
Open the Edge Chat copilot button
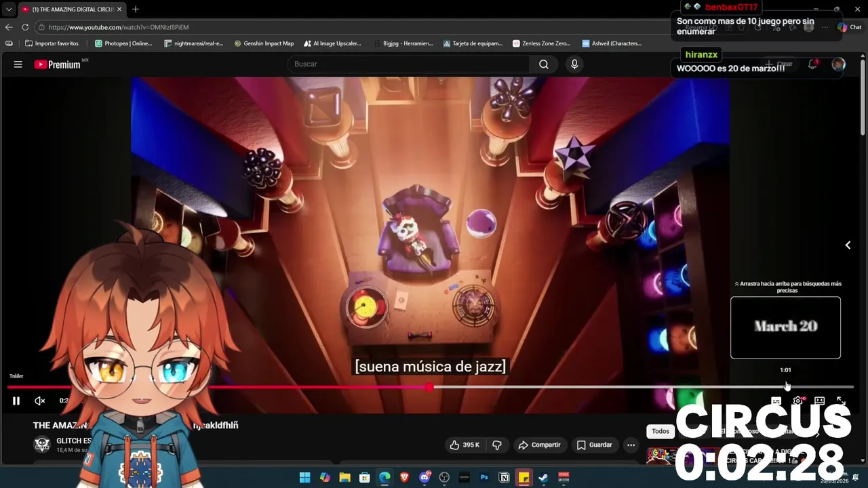click(849, 27)
